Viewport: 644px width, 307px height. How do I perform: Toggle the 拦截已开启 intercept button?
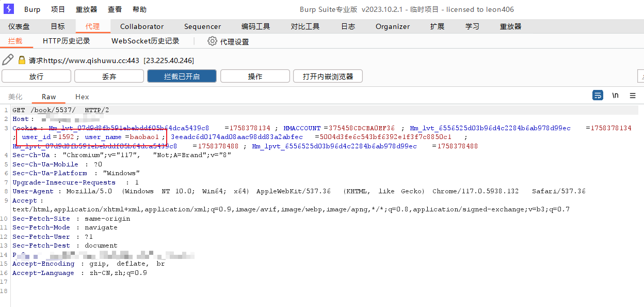182,76
